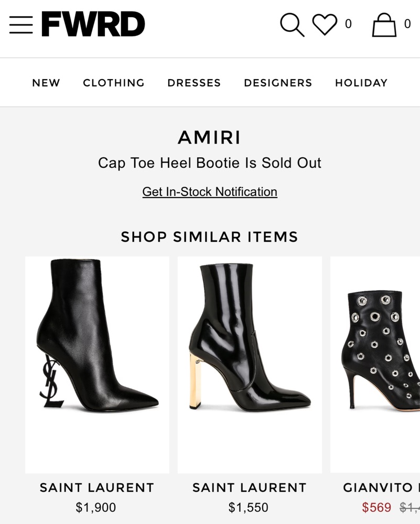Open the Gianvito brand name link
The image size is (420, 524).
click(x=379, y=488)
